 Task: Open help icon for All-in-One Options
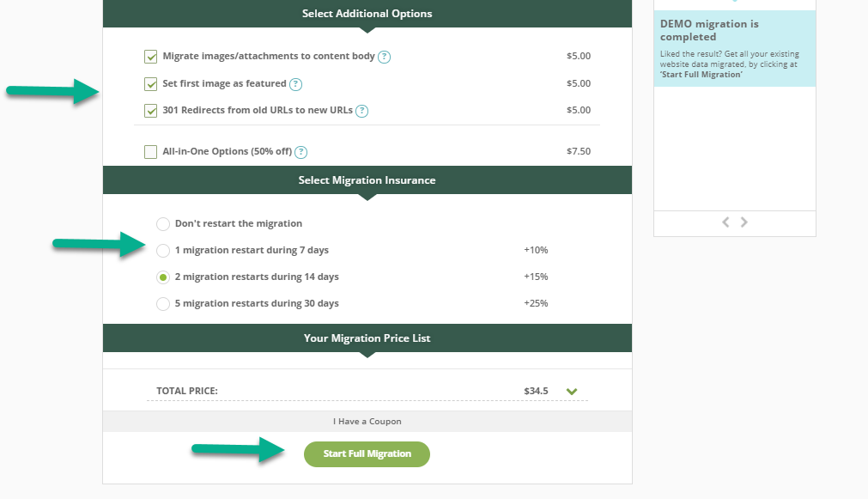coord(300,152)
